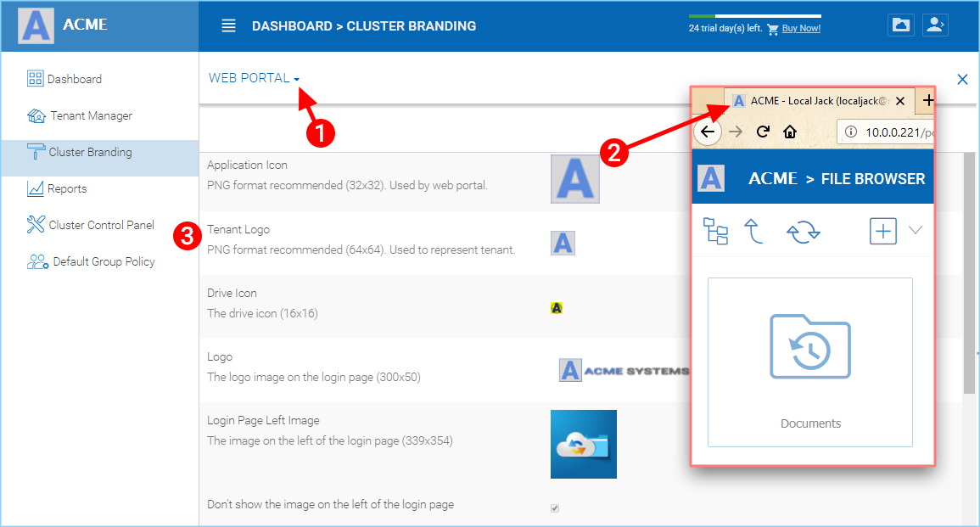Click the Application Icon setting label
The image size is (980, 527).
pos(248,165)
